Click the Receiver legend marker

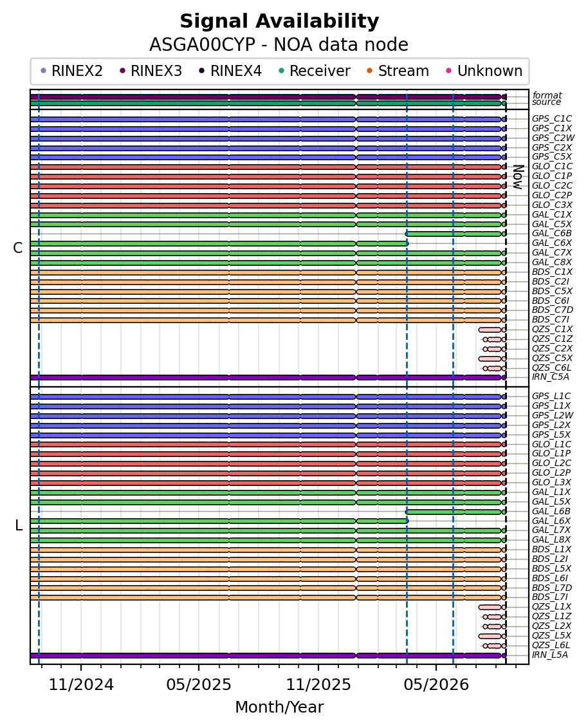click(281, 71)
